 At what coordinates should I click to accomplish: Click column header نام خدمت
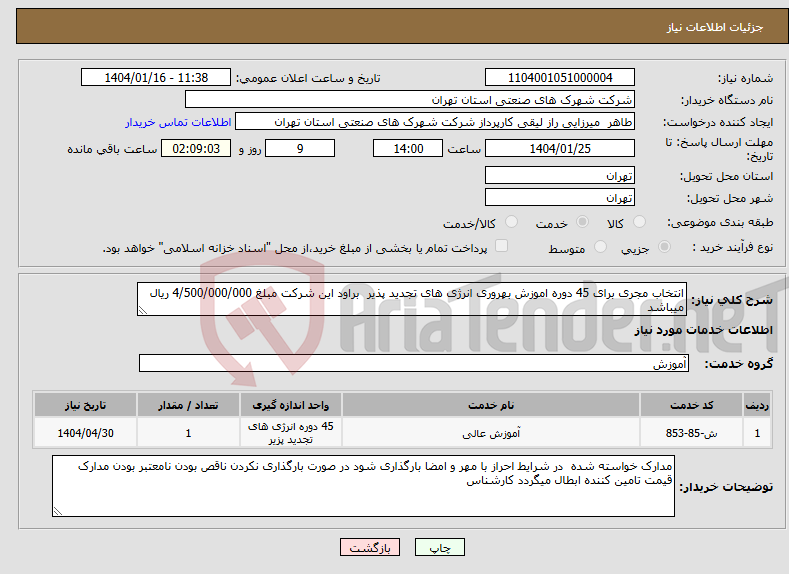(x=491, y=405)
